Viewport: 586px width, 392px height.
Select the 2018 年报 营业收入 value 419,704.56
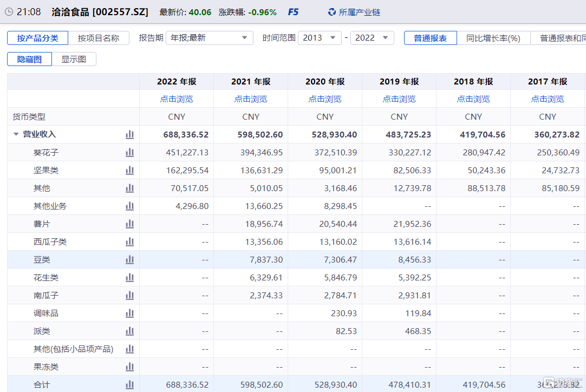coord(483,134)
